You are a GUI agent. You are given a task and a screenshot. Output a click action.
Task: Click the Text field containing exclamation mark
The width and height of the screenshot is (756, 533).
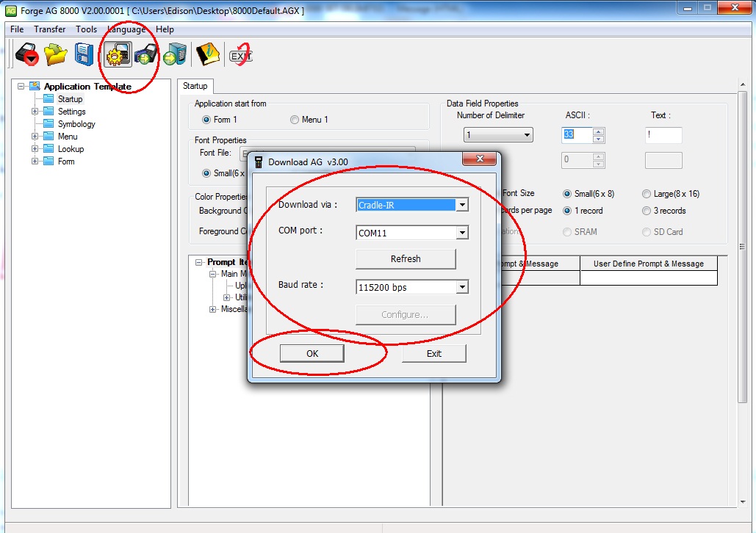(663, 135)
